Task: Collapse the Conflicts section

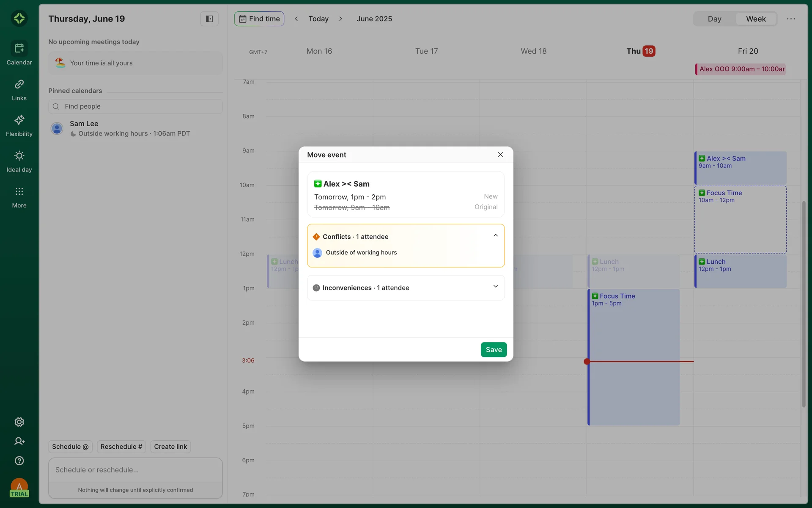Action: tap(496, 236)
